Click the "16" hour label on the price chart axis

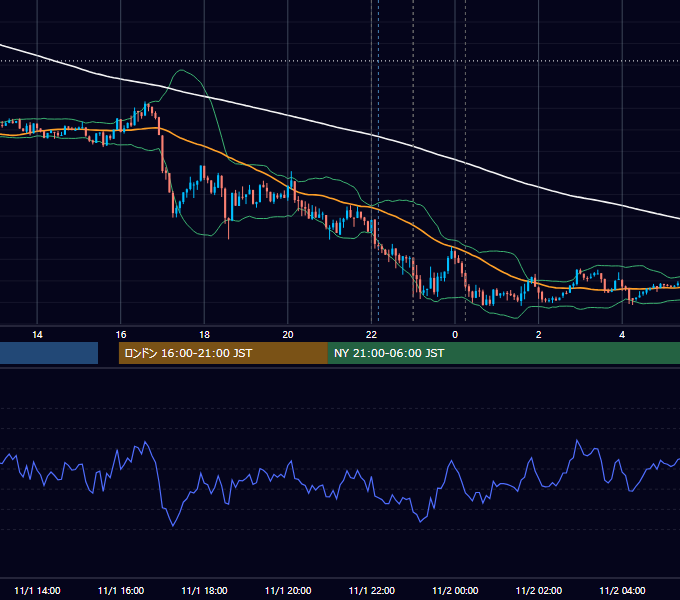(x=121, y=335)
